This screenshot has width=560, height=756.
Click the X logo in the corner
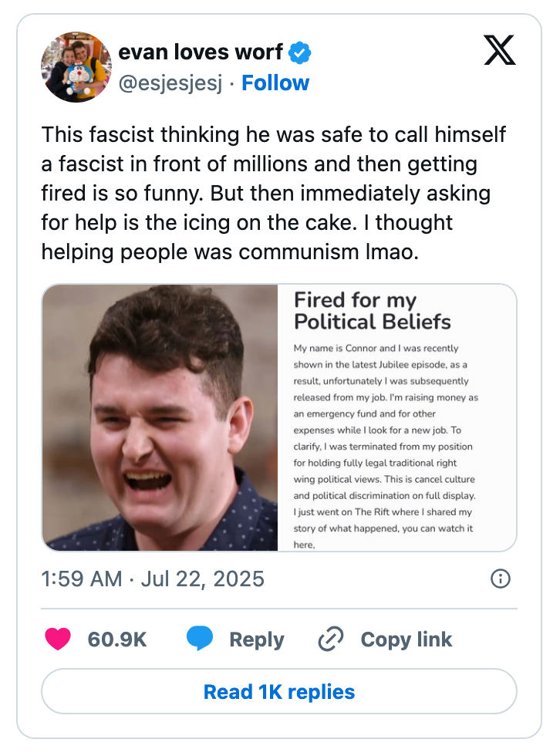499,51
